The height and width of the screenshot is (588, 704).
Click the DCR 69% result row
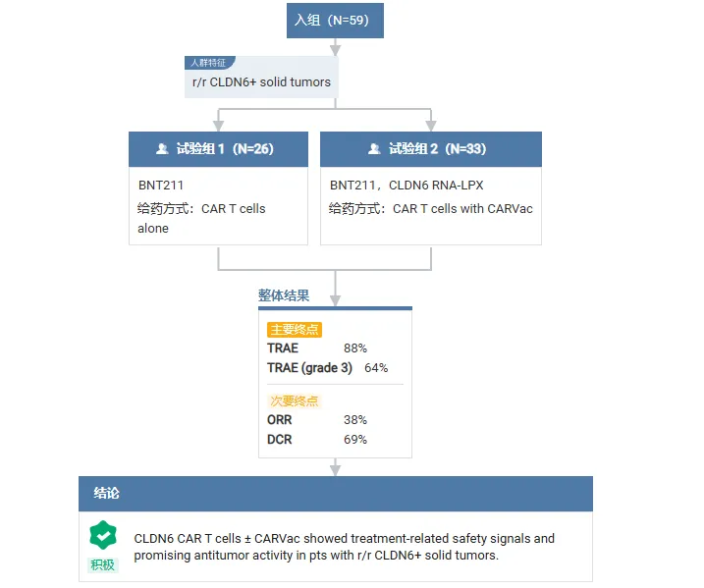[317, 440]
